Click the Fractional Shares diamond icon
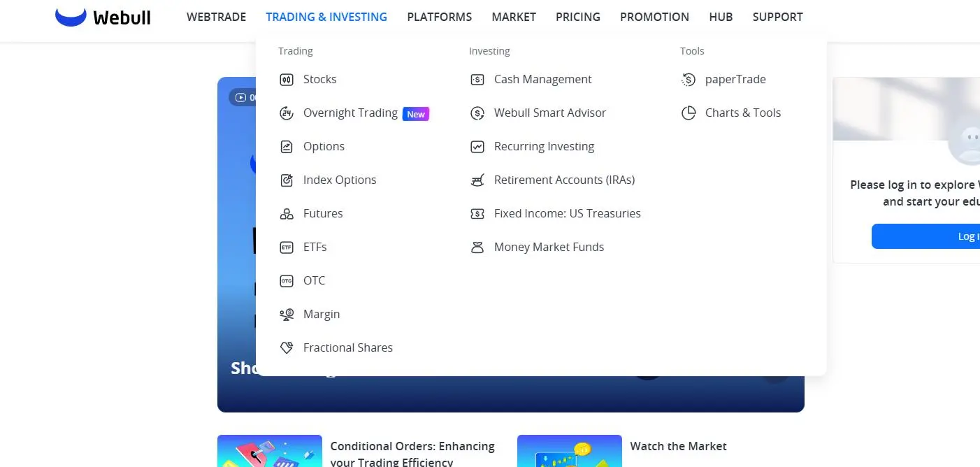Image resolution: width=980 pixels, height=467 pixels. click(287, 348)
